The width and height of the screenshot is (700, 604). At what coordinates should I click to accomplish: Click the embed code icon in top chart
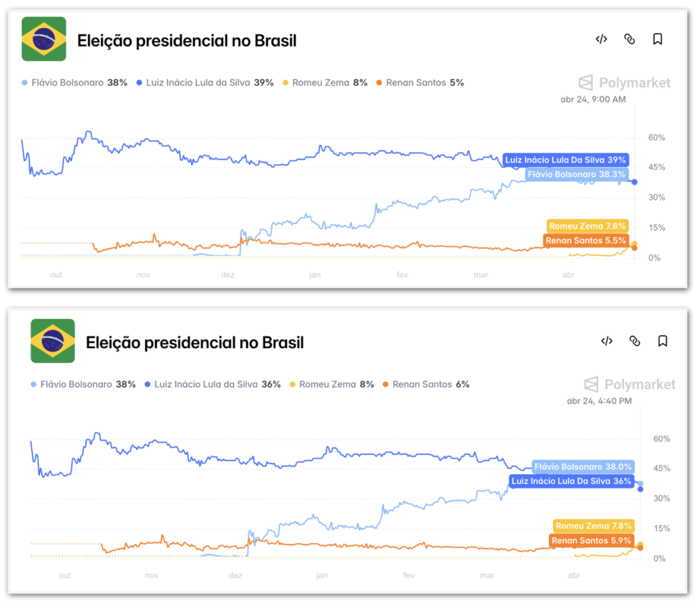pyautogui.click(x=601, y=39)
